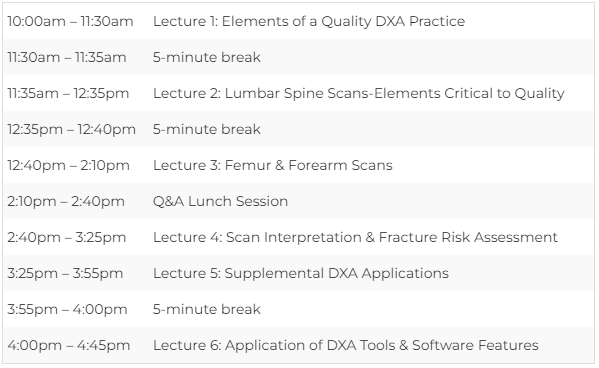Select Lecture 6: Application of DXA Tools title
This screenshot has width=599, height=368.
pyautogui.click(x=346, y=345)
